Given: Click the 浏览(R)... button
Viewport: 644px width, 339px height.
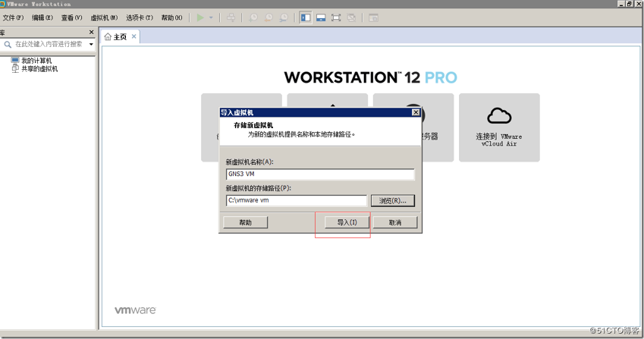Looking at the screenshot, I should (392, 201).
